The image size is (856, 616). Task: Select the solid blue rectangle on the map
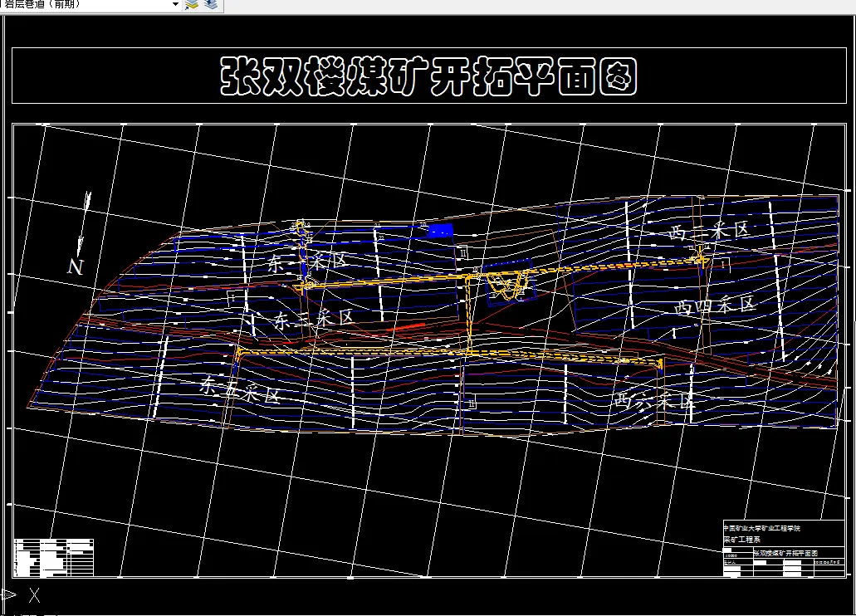click(x=440, y=231)
